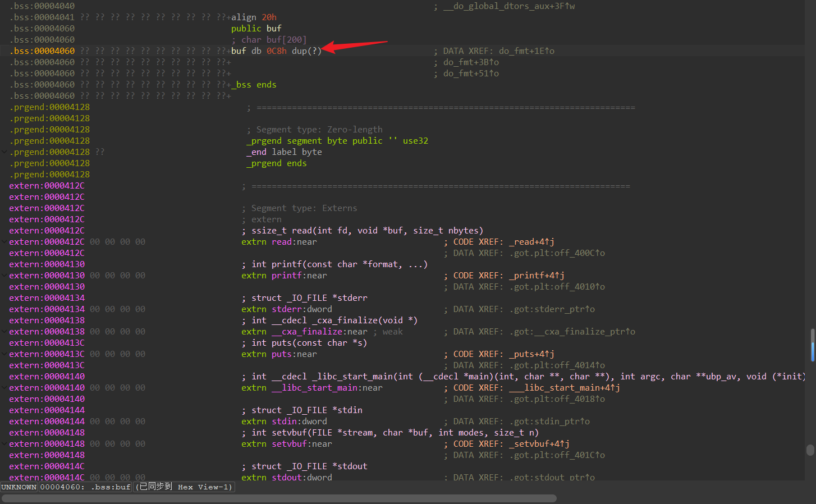This screenshot has width=816, height=504.
Task: Click the horizontal scrollbar at the bottom
Action: coord(279,498)
